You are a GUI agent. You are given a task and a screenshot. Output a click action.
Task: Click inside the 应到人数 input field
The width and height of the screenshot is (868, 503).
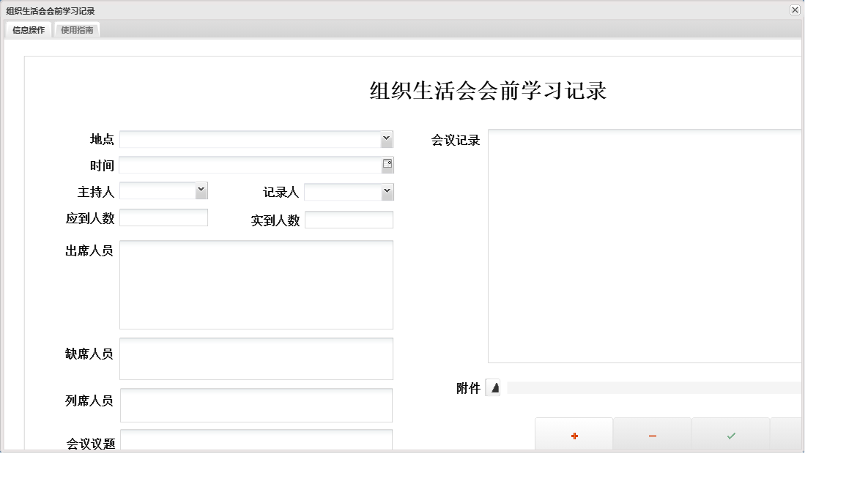[x=163, y=217]
